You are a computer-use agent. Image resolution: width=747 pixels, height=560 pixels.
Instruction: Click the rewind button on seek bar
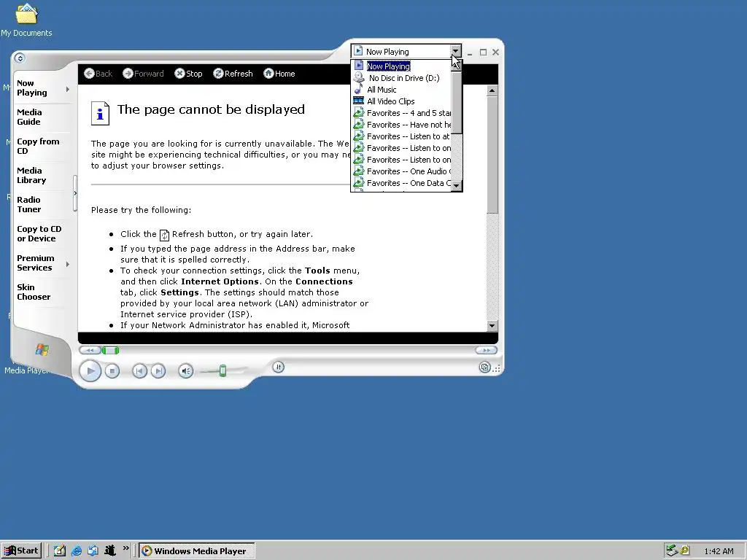coord(90,351)
